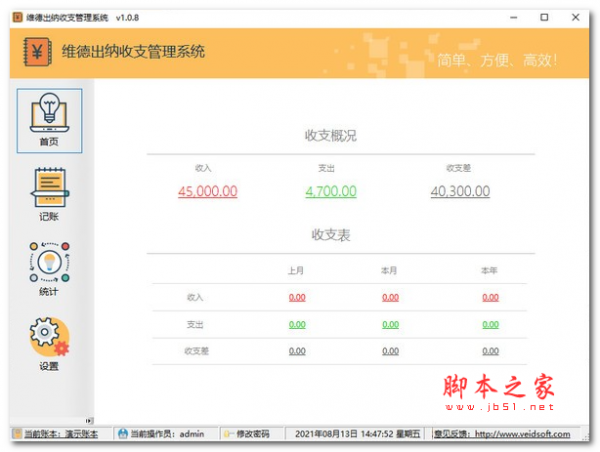Click this year's 收入 0.00 value
This screenshot has height=452, width=600.
(490, 297)
